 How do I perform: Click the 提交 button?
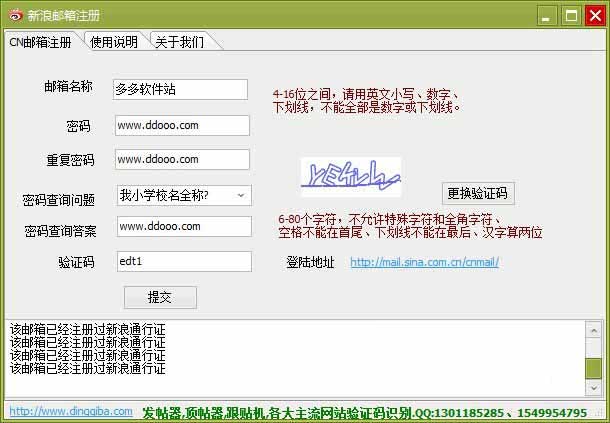coord(160,298)
